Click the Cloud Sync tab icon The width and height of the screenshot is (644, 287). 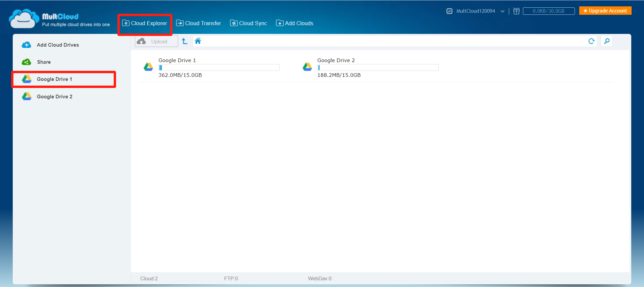pos(234,23)
